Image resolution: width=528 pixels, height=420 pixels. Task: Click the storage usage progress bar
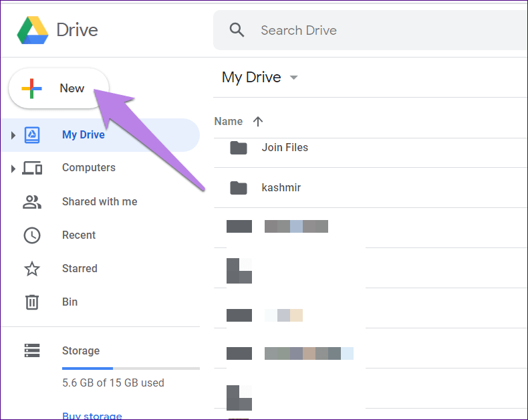130,368
